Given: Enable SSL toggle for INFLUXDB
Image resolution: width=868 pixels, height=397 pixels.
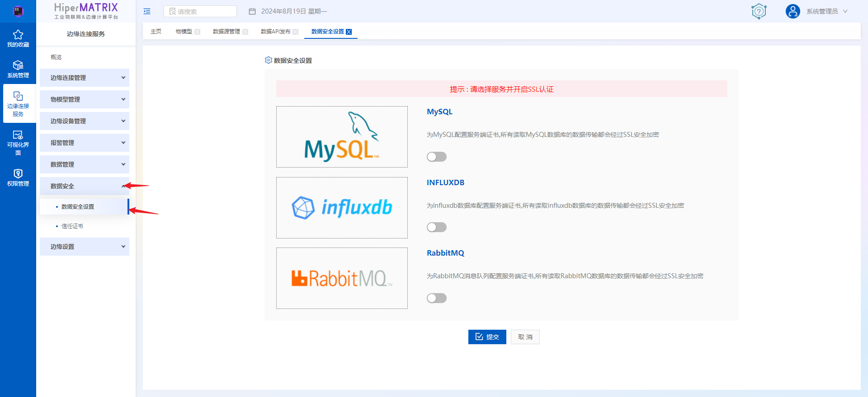Looking at the screenshot, I should click(437, 227).
